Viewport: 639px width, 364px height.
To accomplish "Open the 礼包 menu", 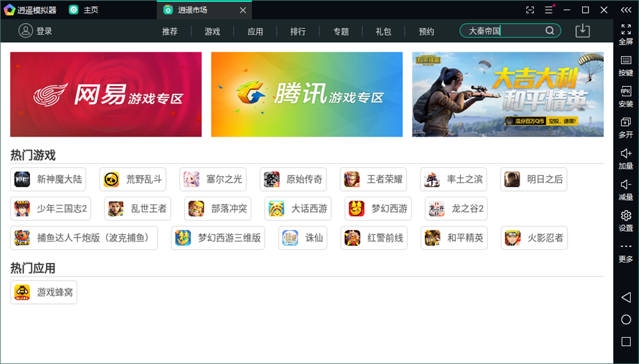I will tap(383, 31).
